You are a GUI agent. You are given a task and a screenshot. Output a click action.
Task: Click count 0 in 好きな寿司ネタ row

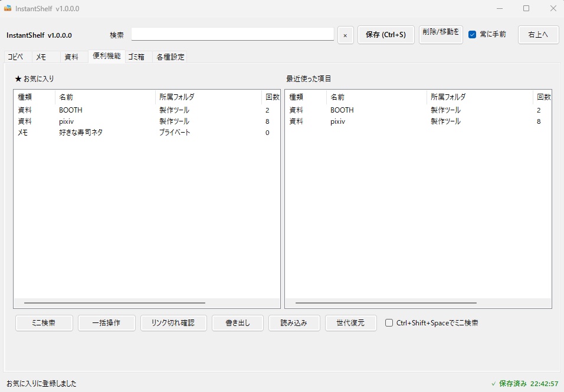pos(267,133)
